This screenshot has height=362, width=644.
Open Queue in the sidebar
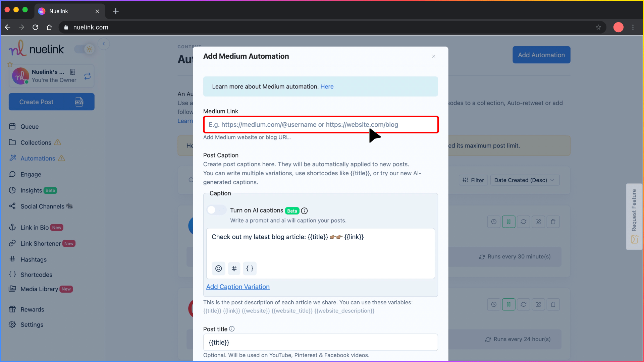coord(30,127)
